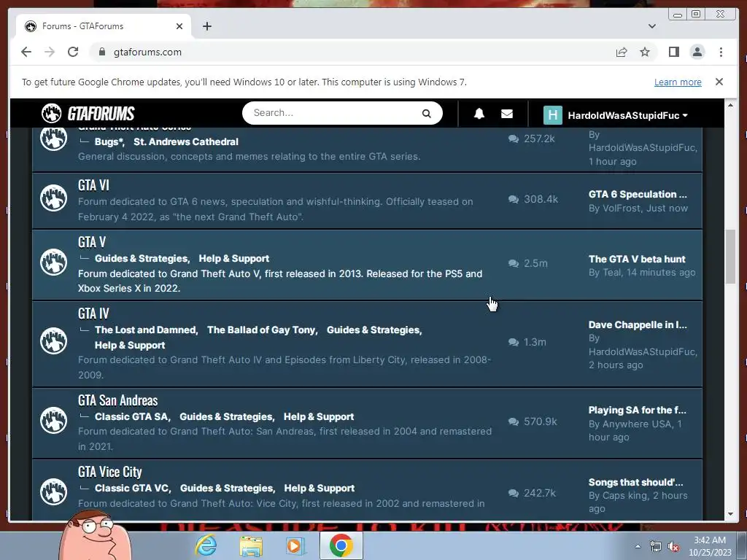Click the GTAForums logo in header
The width and height of the screenshot is (747, 560).
(88, 113)
